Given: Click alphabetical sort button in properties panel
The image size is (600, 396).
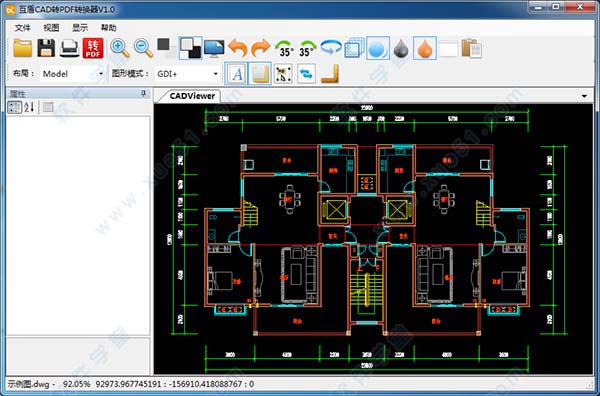Looking at the screenshot, I should pos(29,108).
